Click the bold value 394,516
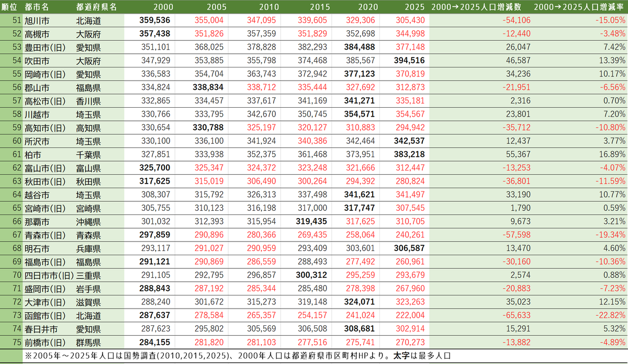The width and height of the screenshot is (628, 364). coord(409,60)
